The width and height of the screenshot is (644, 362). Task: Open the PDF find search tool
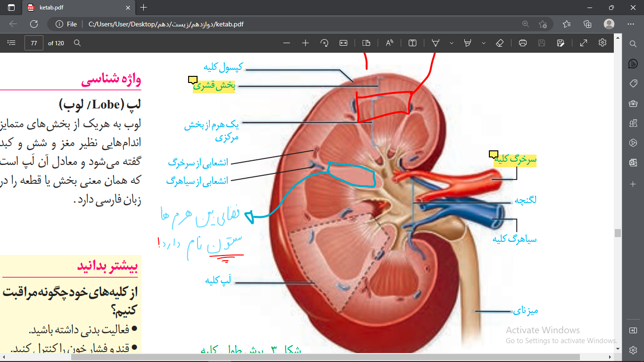77,43
